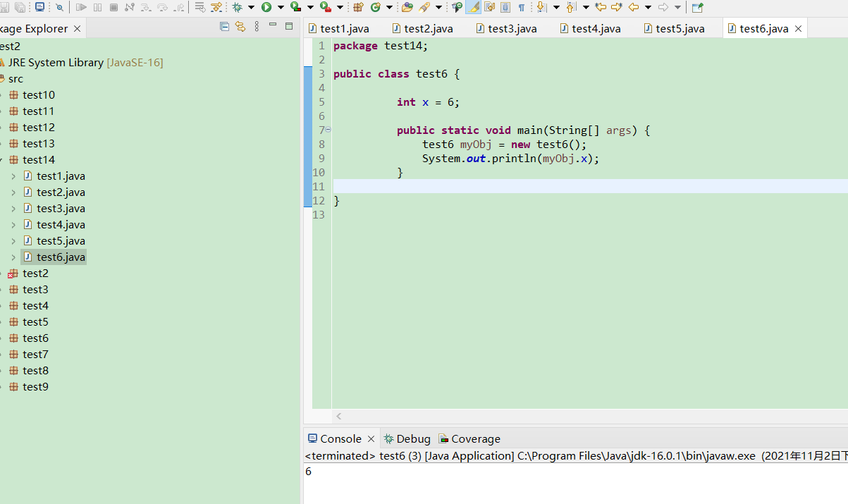Open the Debug button dropdown arrow
The width and height of the screenshot is (848, 504).
[x=251, y=7]
